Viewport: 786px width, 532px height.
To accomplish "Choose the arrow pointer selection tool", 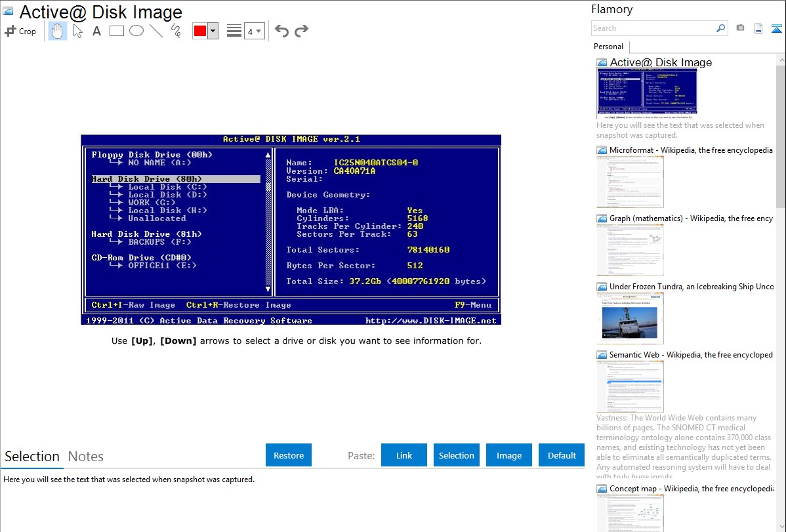I will pos(77,31).
